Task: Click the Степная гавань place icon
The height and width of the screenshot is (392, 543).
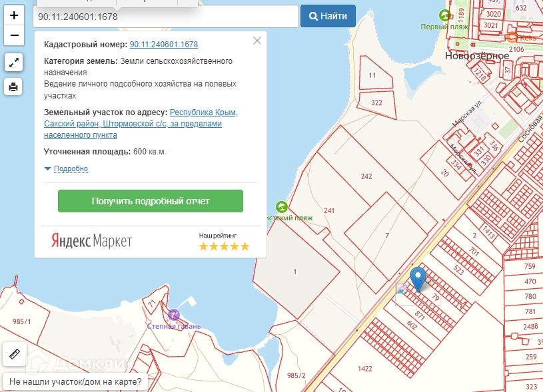Action: click(173, 315)
